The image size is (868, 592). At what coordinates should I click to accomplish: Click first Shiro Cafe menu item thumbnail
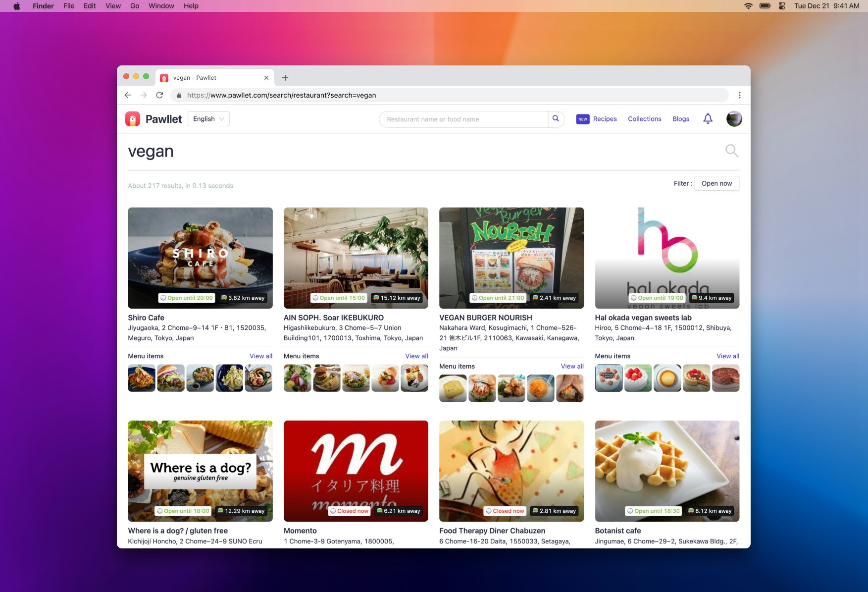click(142, 378)
